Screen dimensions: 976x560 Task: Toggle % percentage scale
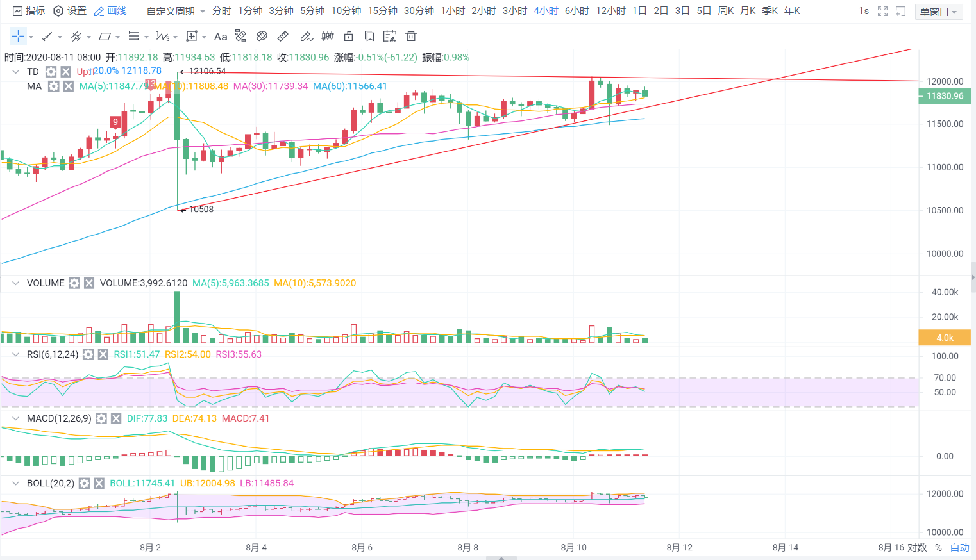(938, 547)
